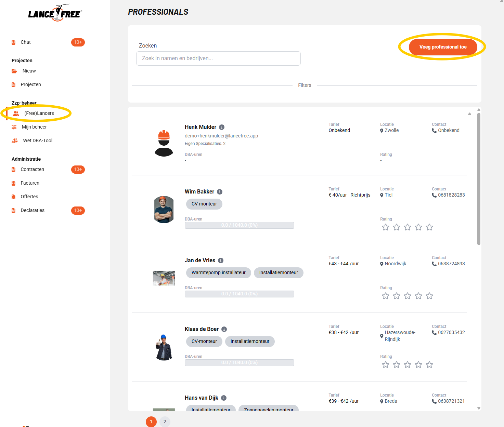Give Jan de Vries one star
The width and height of the screenshot is (504, 427).
[386, 296]
